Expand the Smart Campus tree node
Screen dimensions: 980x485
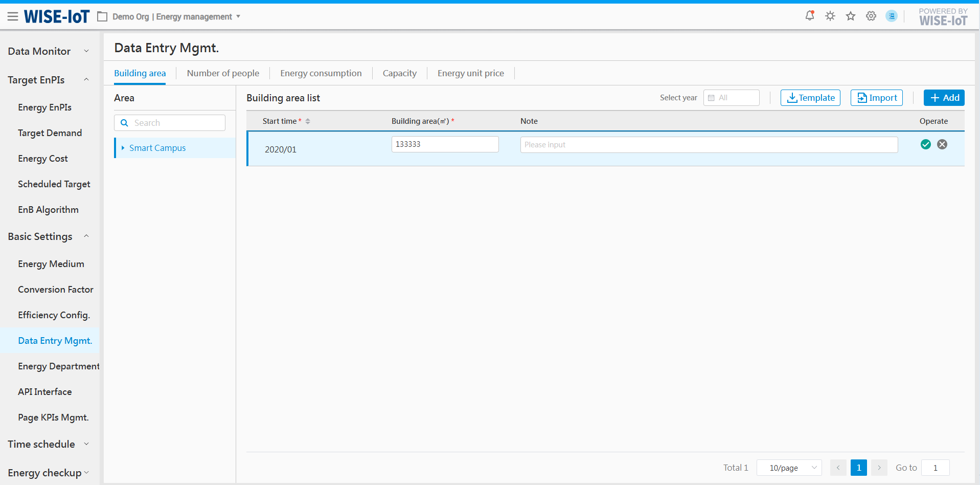(x=123, y=148)
